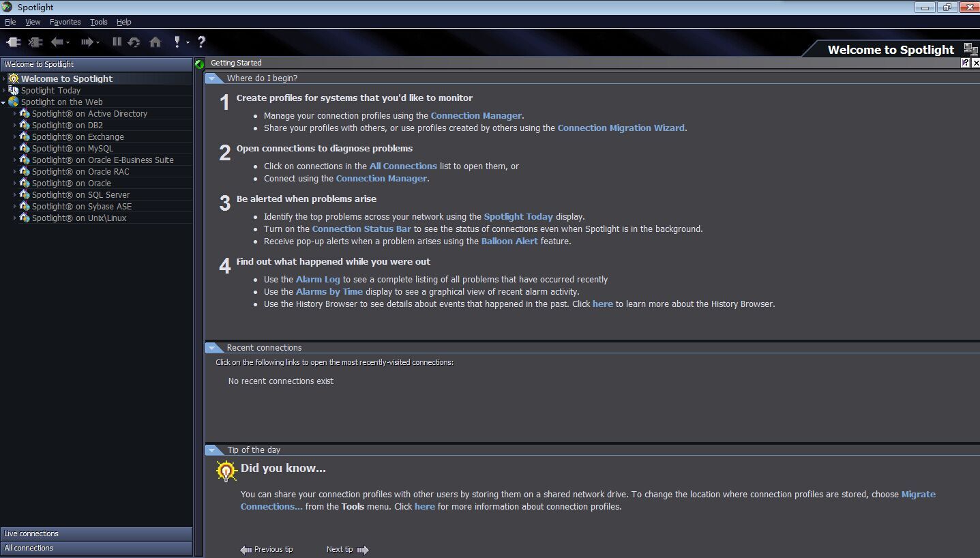Follow the Connection Status Bar link
Image resolution: width=980 pixels, height=558 pixels.
(361, 229)
